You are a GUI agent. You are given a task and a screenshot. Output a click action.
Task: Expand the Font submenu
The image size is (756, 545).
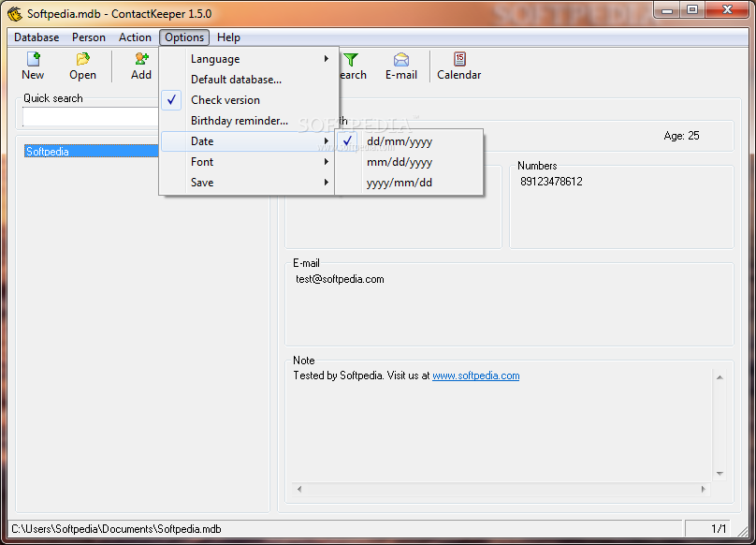[x=247, y=162]
